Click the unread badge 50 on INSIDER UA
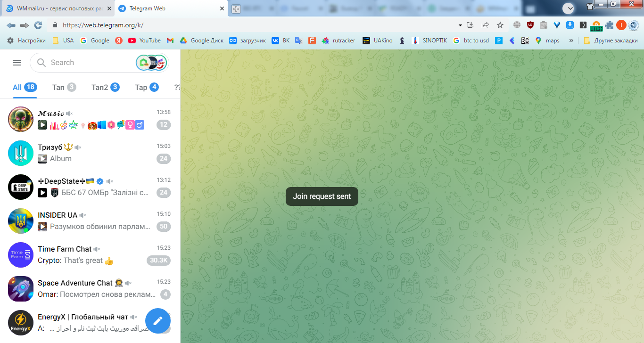 164,227
